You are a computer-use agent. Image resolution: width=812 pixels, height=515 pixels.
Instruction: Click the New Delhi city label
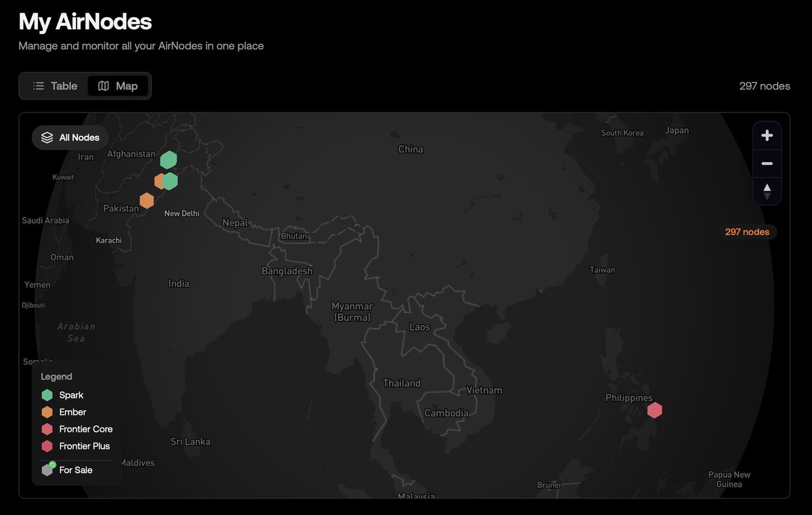[181, 213]
